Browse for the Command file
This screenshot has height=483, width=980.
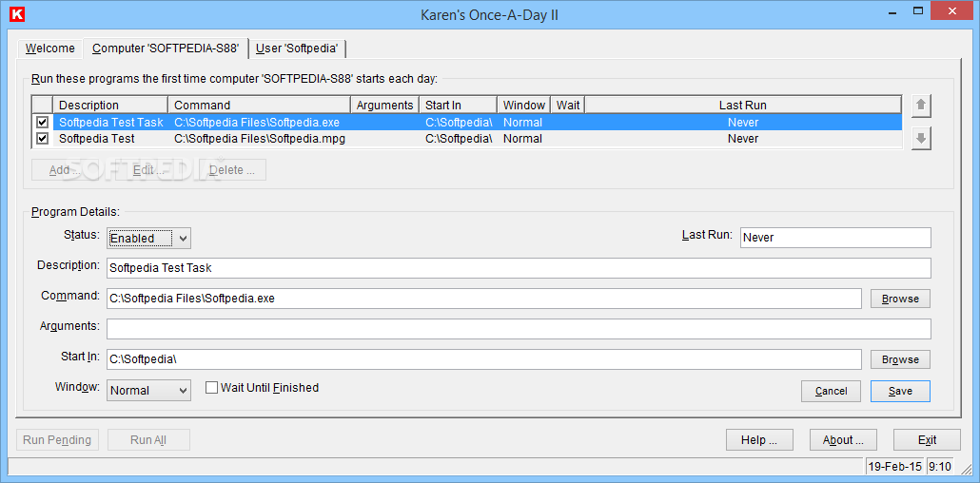pyautogui.click(x=900, y=299)
